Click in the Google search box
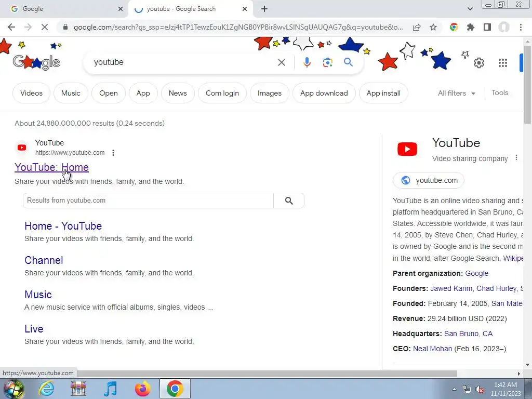This screenshot has height=399, width=532. click(x=183, y=62)
